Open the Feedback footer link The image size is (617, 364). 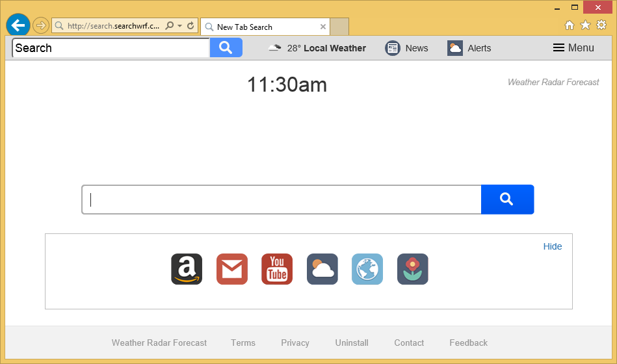coord(469,343)
